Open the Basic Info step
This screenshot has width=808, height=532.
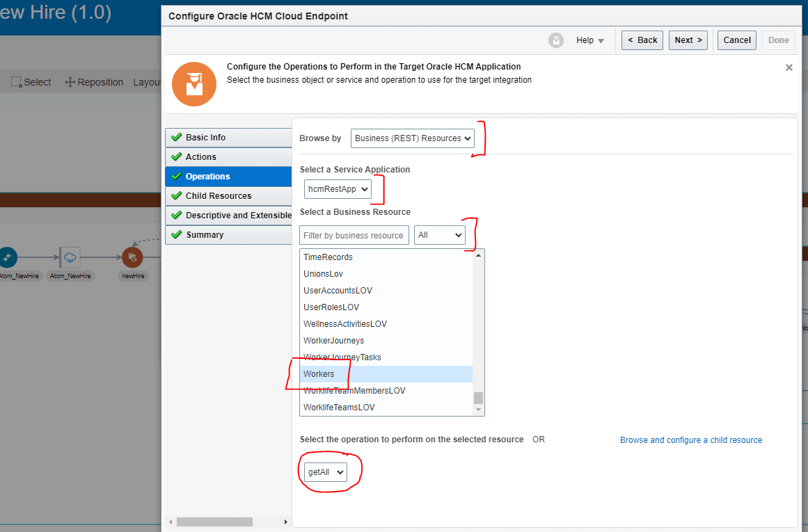click(x=228, y=138)
